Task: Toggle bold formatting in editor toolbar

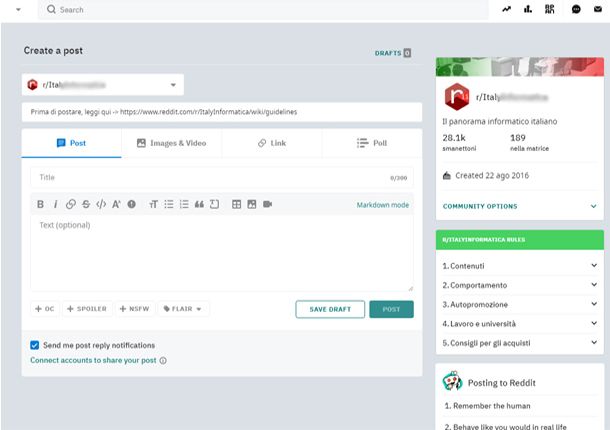Action: pos(40,204)
